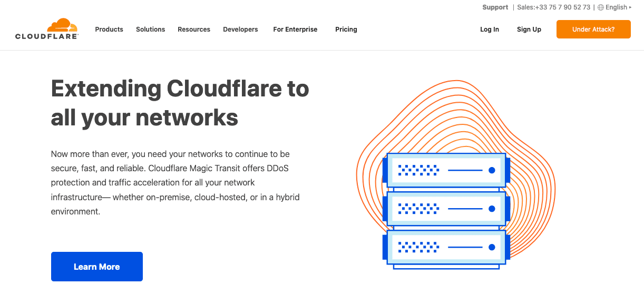Go to For Enterprise page
The height and width of the screenshot is (304, 644).
tap(295, 30)
